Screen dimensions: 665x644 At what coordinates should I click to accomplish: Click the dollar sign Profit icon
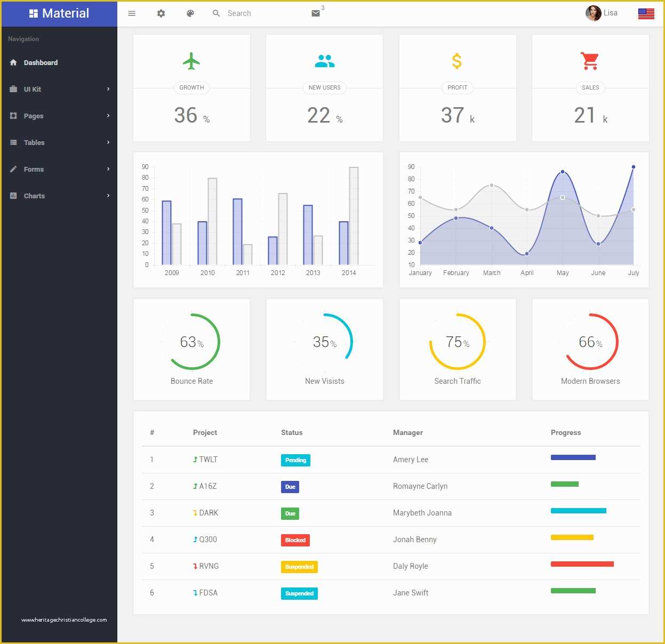tap(456, 60)
